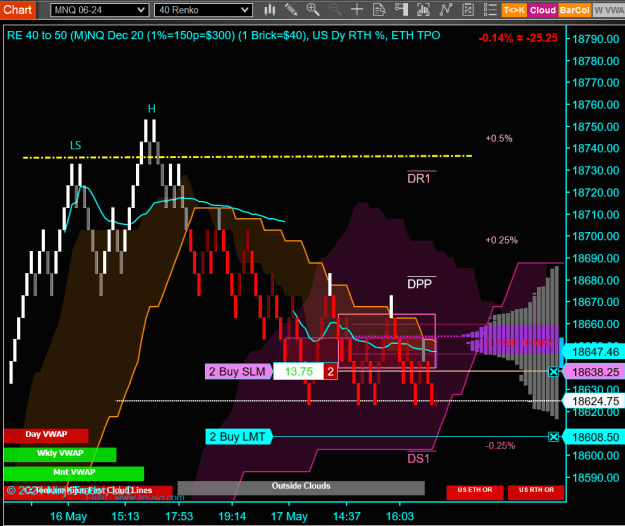The height and width of the screenshot is (526, 625).
Task: Click the H swing high label
Action: [152, 108]
